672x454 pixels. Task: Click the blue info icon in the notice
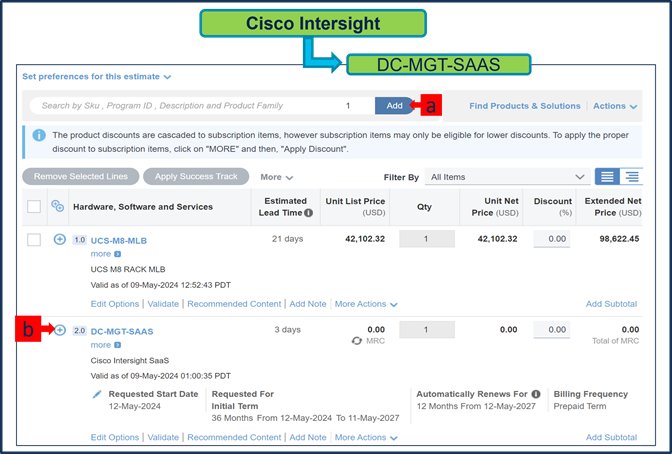[x=39, y=135]
